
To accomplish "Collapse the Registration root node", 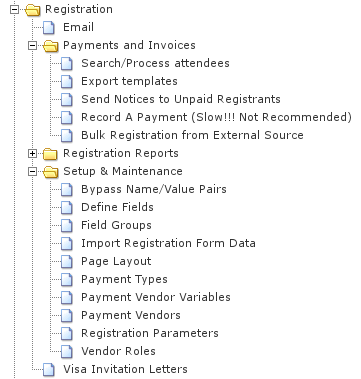I will pyautogui.click(x=14, y=10).
